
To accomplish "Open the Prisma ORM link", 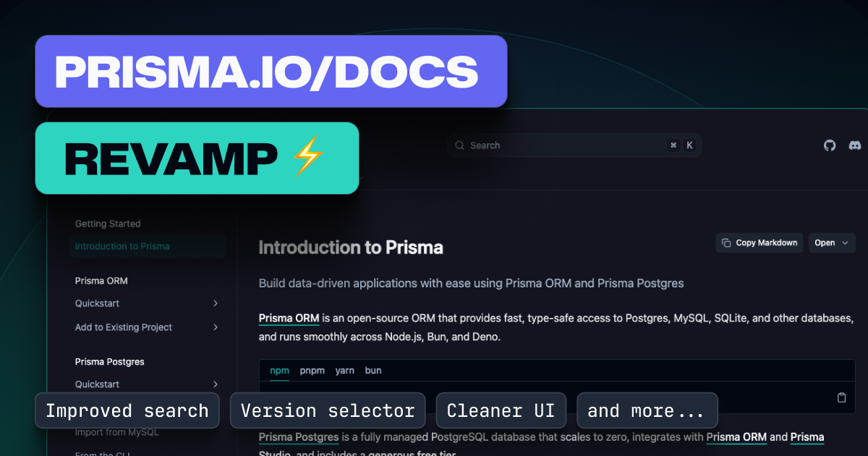I will pyautogui.click(x=288, y=318).
